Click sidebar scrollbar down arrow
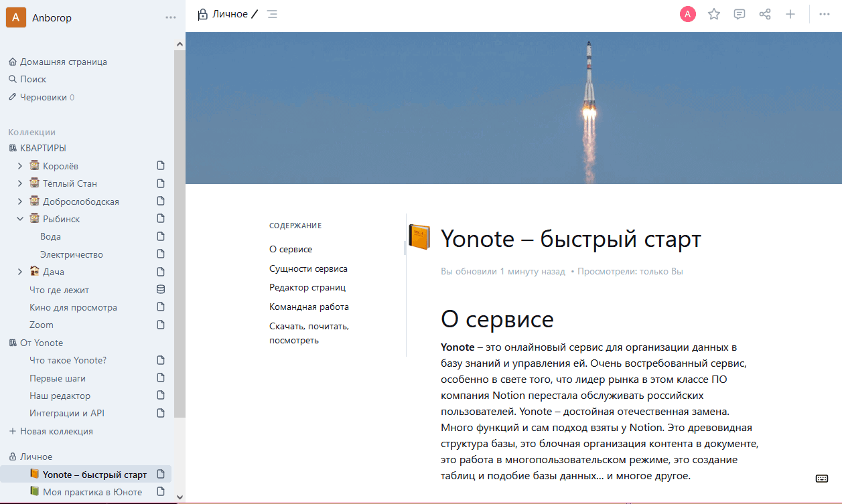The width and height of the screenshot is (842, 504). tap(180, 497)
